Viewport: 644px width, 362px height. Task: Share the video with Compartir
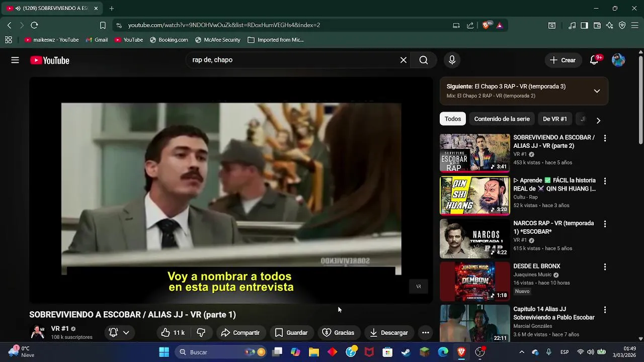[240, 333]
